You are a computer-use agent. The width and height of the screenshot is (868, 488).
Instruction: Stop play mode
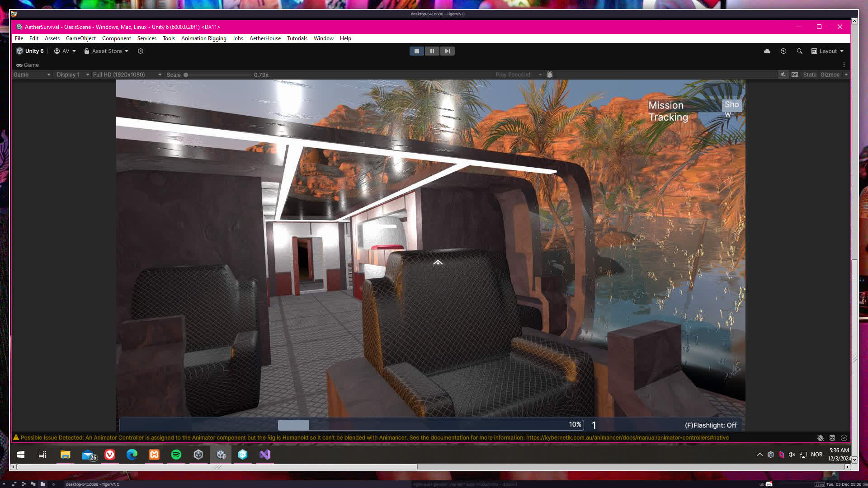[x=416, y=51]
